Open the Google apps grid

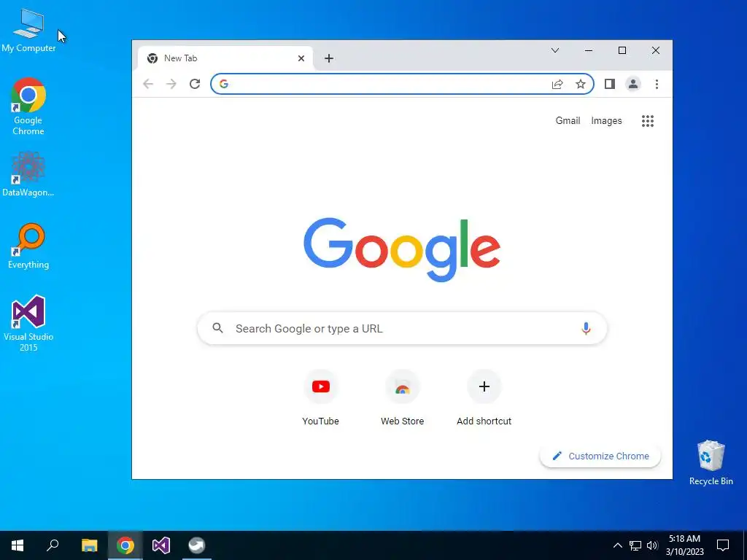point(648,121)
